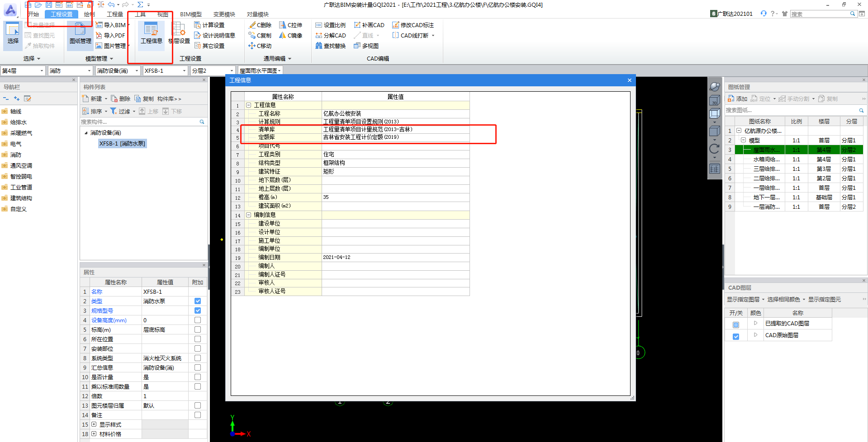Switch to 工程量 ribbon tab
This screenshot has width=868, height=442.
point(115,14)
